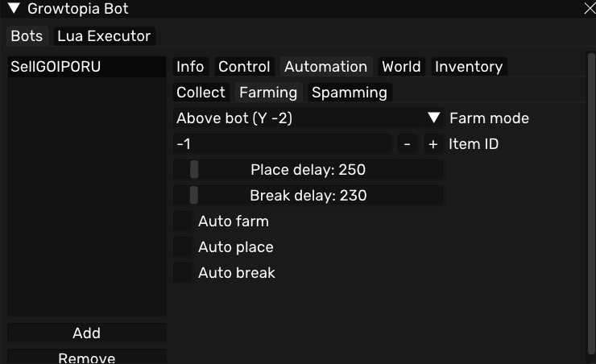Go to the Inventory tab
The image size is (596, 364).
469,67
